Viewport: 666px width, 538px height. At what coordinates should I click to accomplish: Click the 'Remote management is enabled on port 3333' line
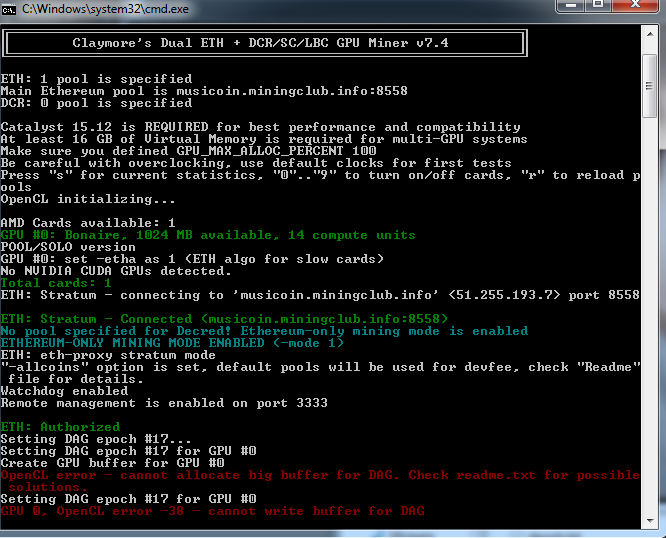[164, 403]
